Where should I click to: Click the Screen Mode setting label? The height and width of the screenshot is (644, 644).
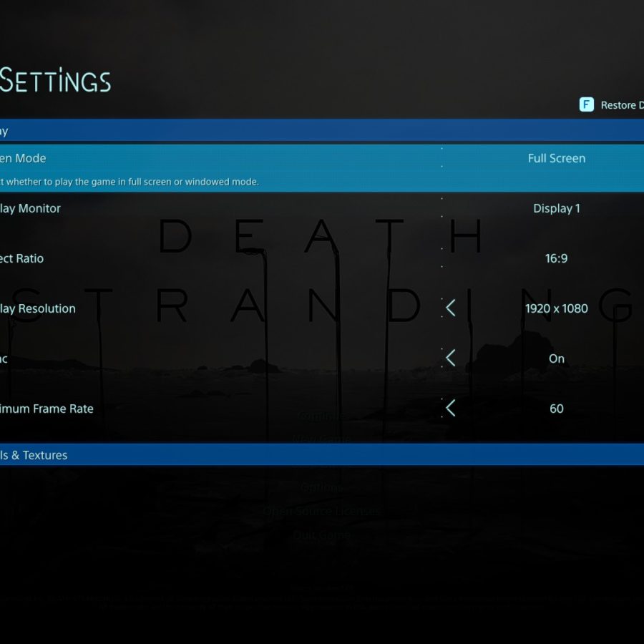[23, 158]
